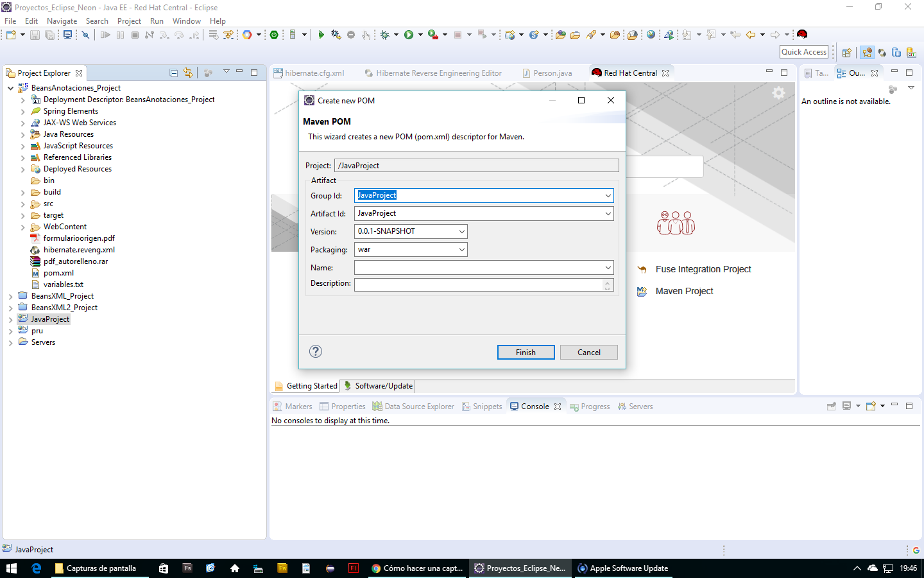Click the Pin Console icon
The height and width of the screenshot is (578, 924).
coord(831,406)
